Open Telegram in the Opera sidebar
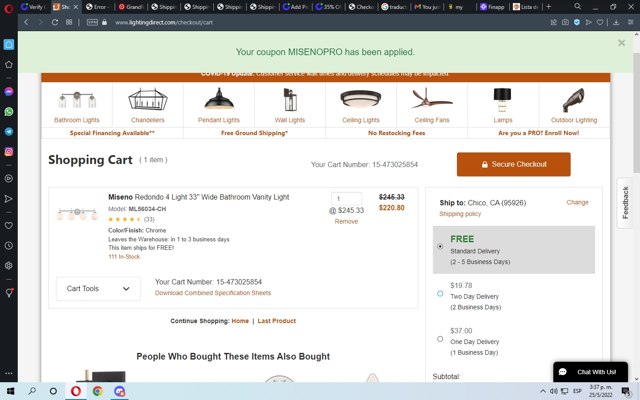Screen dimensions: 640x400 tap(9, 131)
